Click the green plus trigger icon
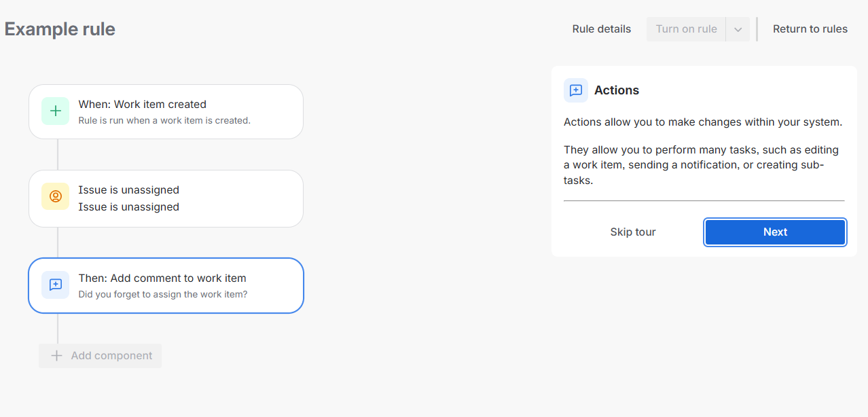 point(55,111)
